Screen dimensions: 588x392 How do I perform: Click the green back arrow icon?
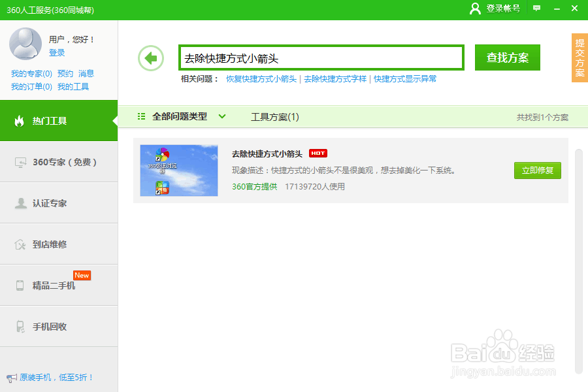pos(151,58)
